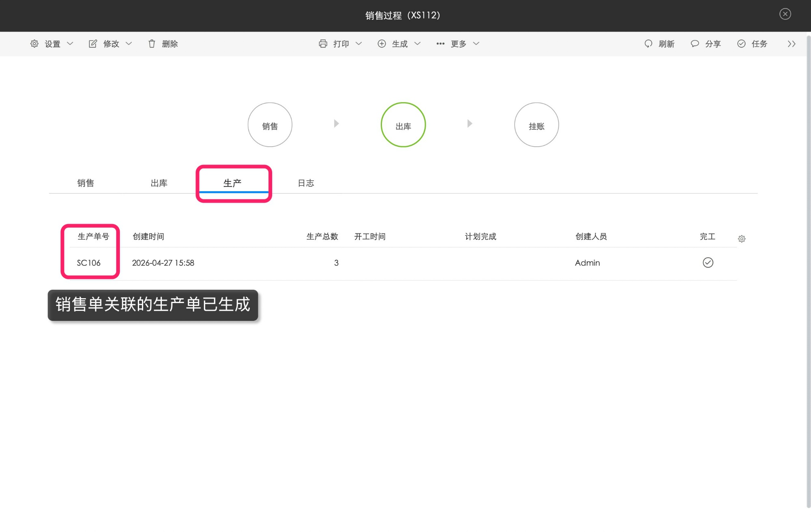Open production order SC106
The height and width of the screenshot is (532, 811).
[x=89, y=263]
